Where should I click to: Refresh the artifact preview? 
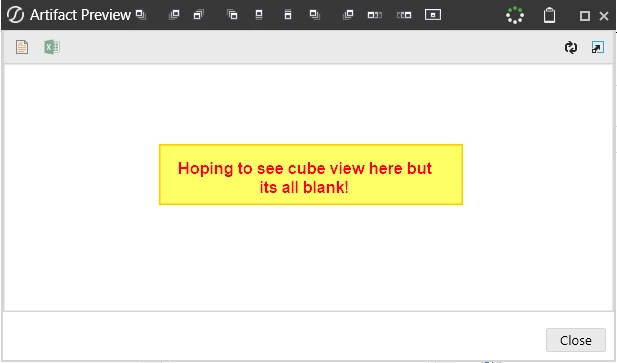point(571,48)
